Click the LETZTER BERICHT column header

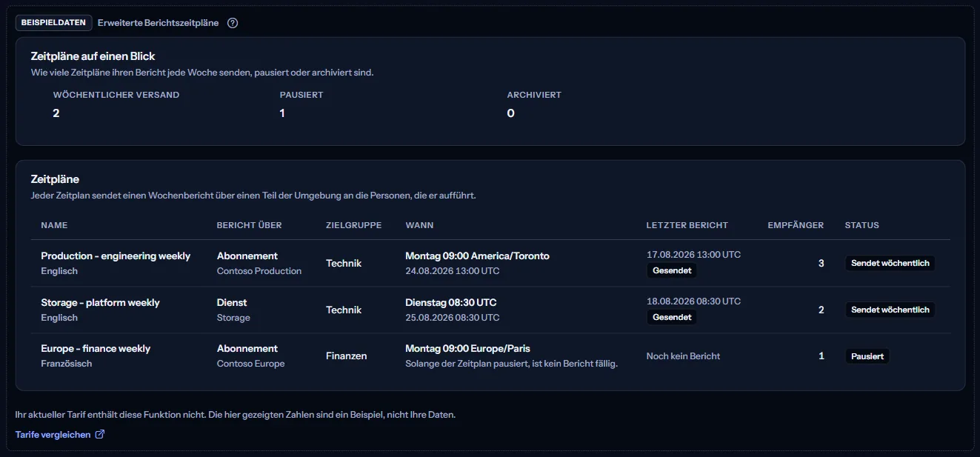tap(687, 225)
